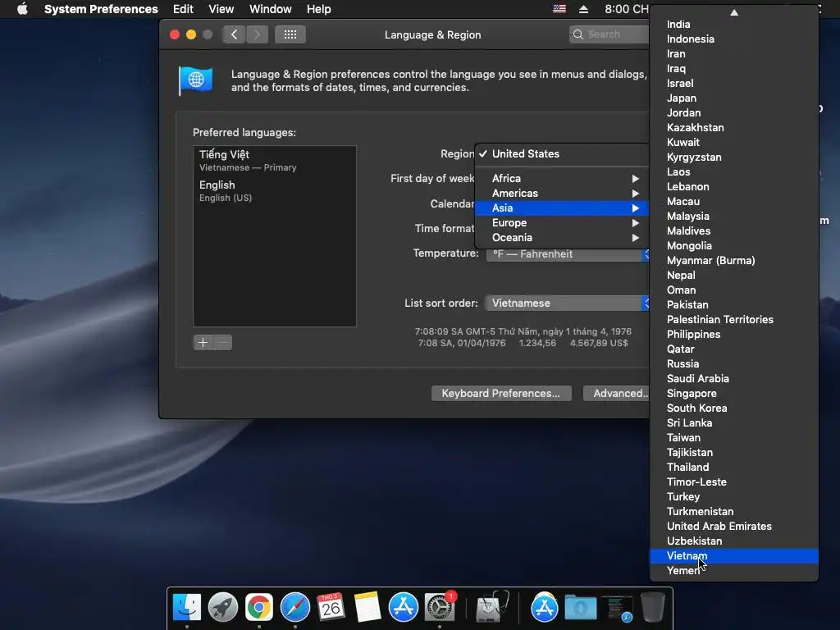Click the Language & Region flag icon

coord(195,81)
